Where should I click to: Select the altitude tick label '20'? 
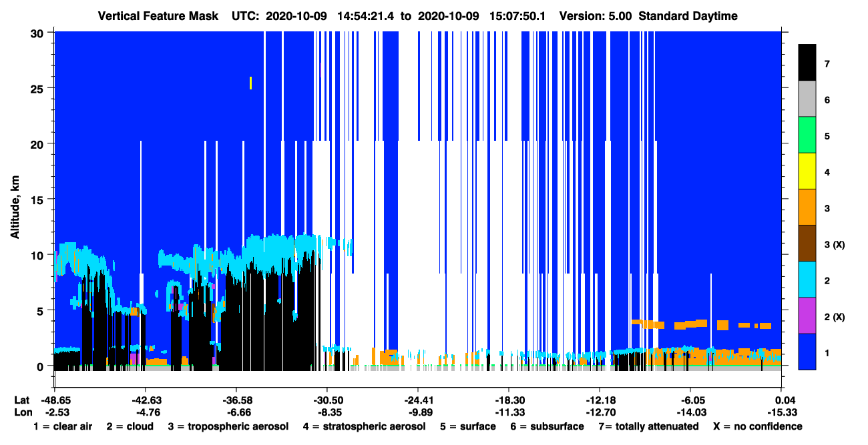coord(39,143)
